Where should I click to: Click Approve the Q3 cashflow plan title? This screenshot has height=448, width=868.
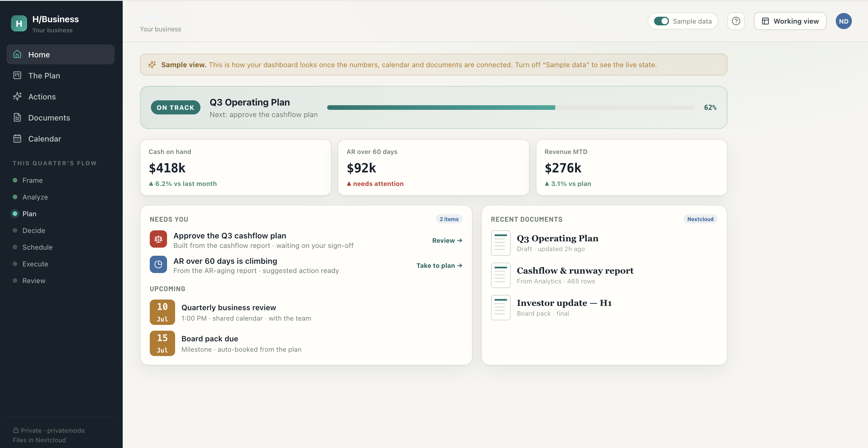230,236
